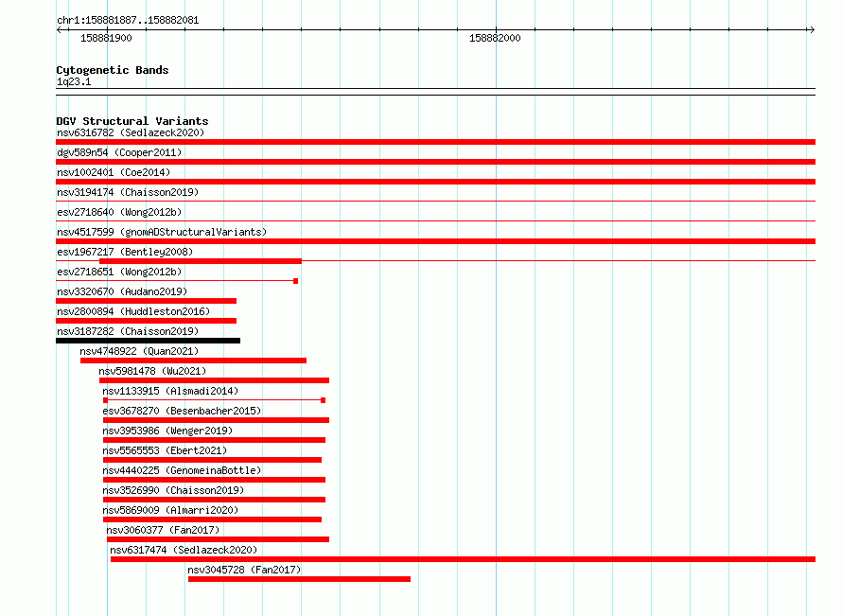Open the nsv1002401 (Coe2014) variant label
Screen dimensions: 842x616
[114, 172]
